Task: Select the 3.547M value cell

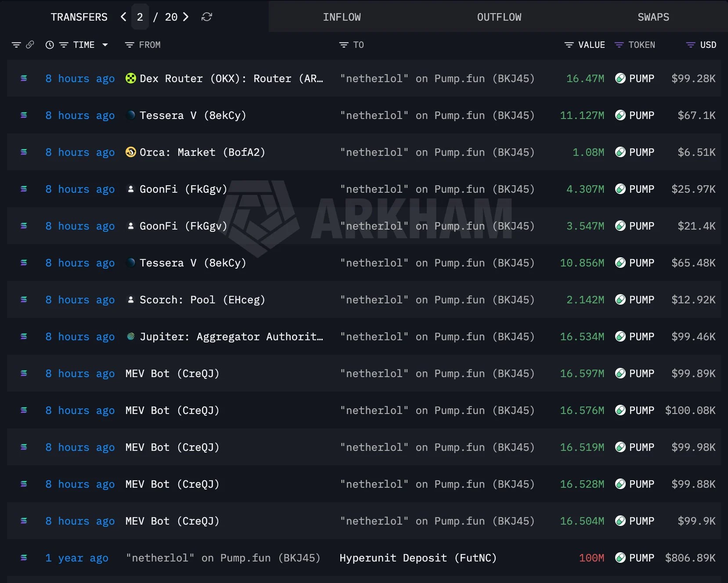Action: pyautogui.click(x=585, y=226)
